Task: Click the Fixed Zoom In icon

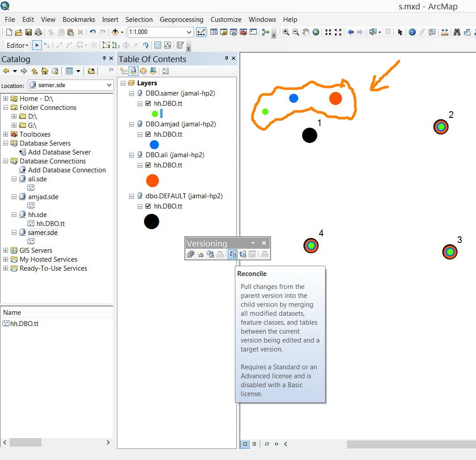Action: (328, 32)
